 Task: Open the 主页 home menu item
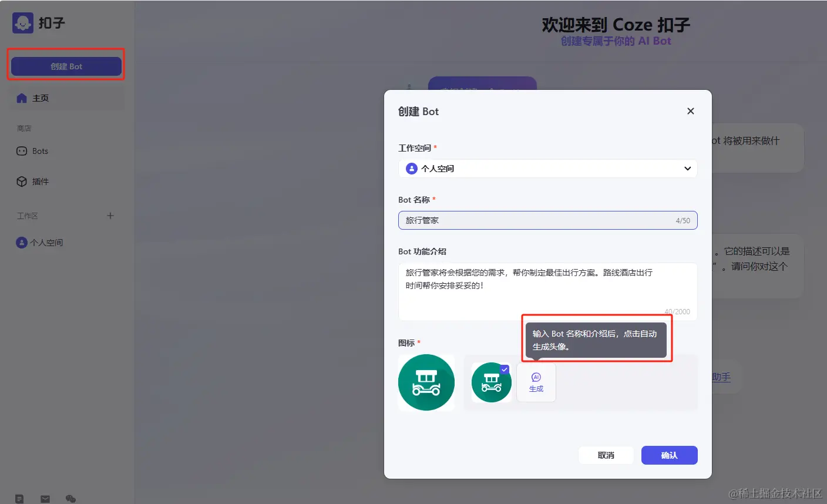66,98
